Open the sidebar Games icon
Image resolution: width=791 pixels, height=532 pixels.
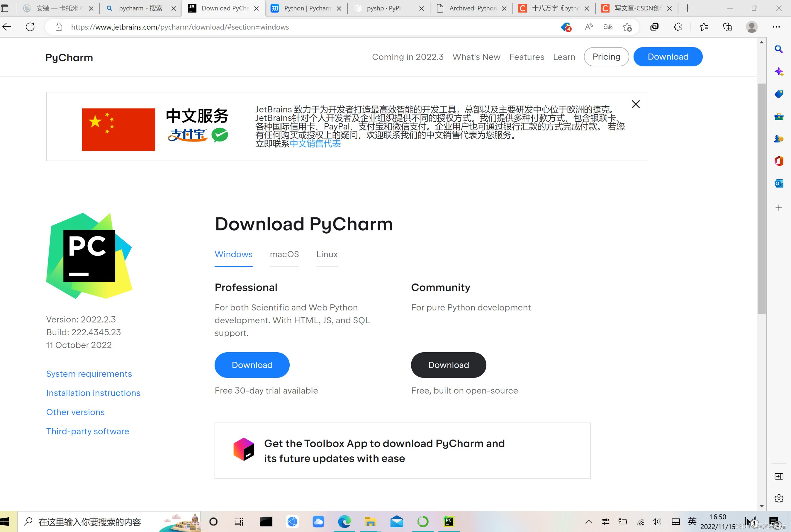tap(779, 139)
